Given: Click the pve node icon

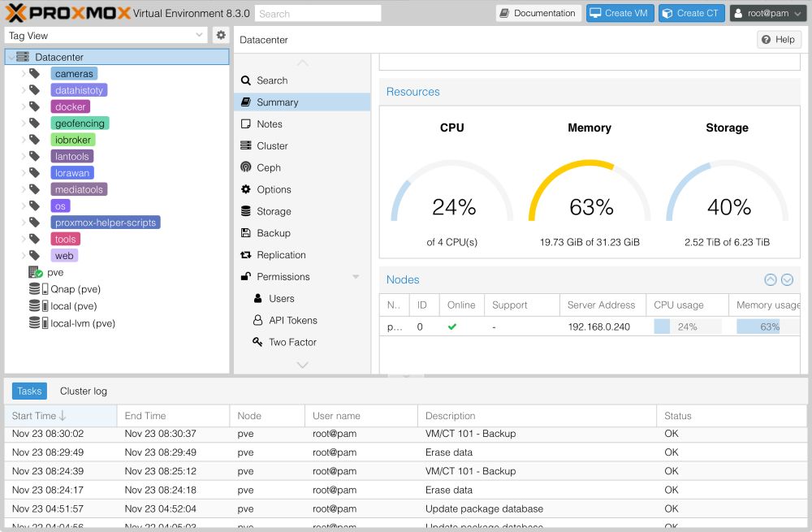Looking at the screenshot, I should 35,272.
